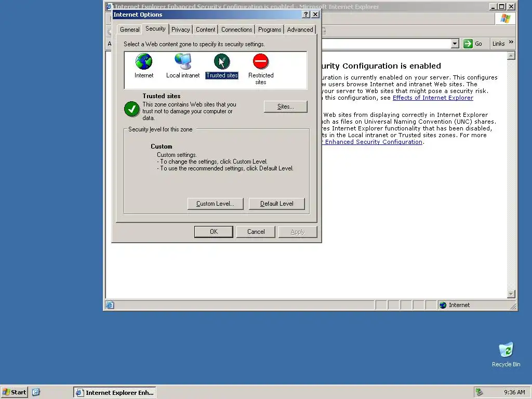Maximize the Internet Explorer window

pos(501,6)
